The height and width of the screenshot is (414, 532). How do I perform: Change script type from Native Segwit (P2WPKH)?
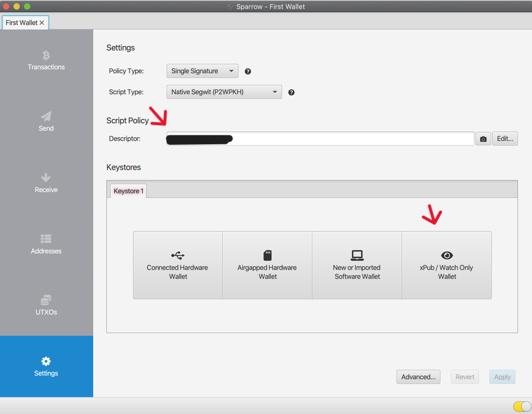click(224, 92)
